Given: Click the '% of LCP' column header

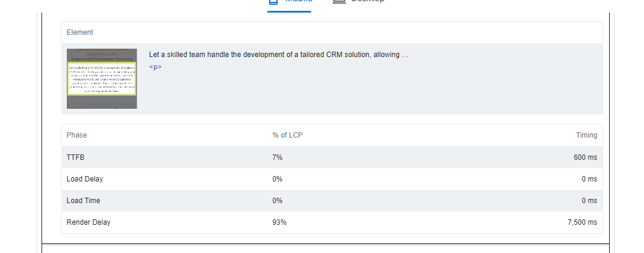Looking at the screenshot, I should [x=287, y=135].
